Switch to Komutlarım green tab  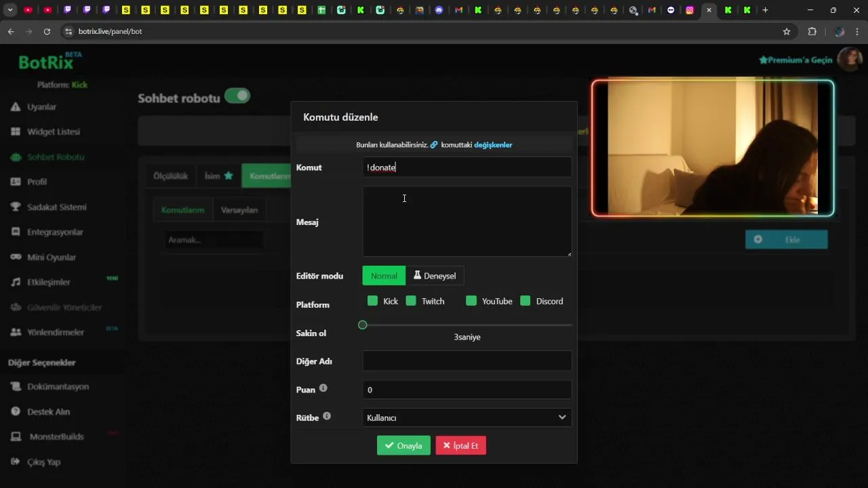click(267, 176)
